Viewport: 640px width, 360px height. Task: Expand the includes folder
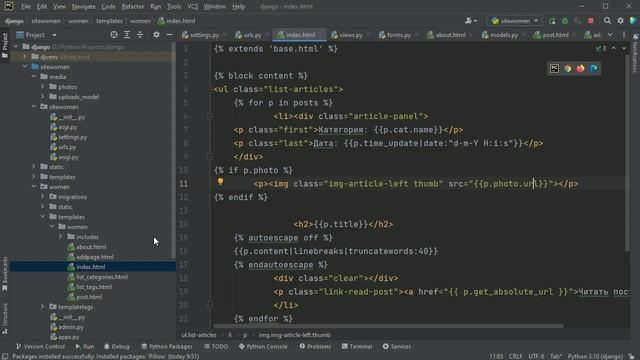pyautogui.click(x=61, y=237)
